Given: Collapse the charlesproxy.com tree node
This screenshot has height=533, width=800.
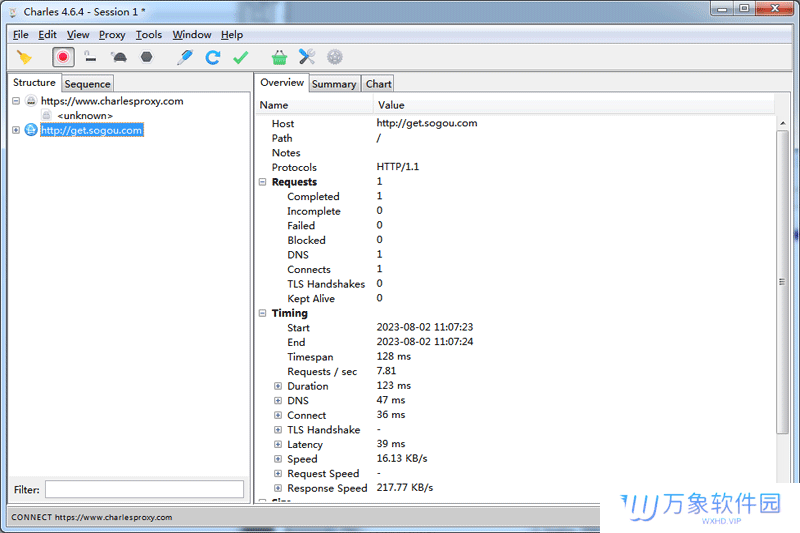Looking at the screenshot, I should [x=16, y=101].
